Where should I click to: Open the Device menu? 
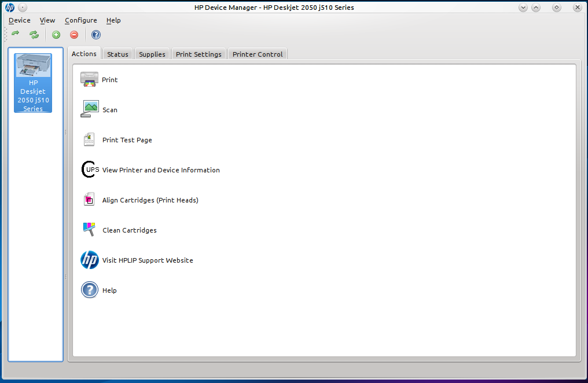point(20,20)
